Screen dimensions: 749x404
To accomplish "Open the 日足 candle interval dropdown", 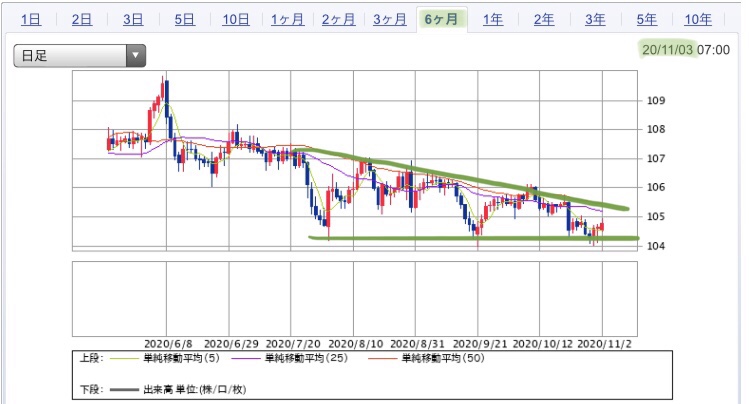I will click(x=79, y=56).
